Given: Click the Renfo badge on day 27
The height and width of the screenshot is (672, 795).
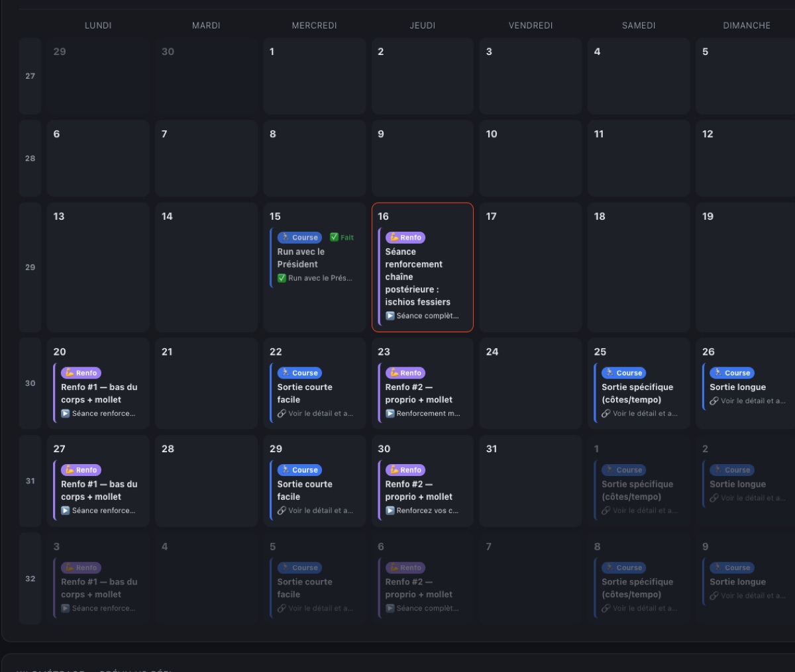Looking at the screenshot, I should click(81, 470).
